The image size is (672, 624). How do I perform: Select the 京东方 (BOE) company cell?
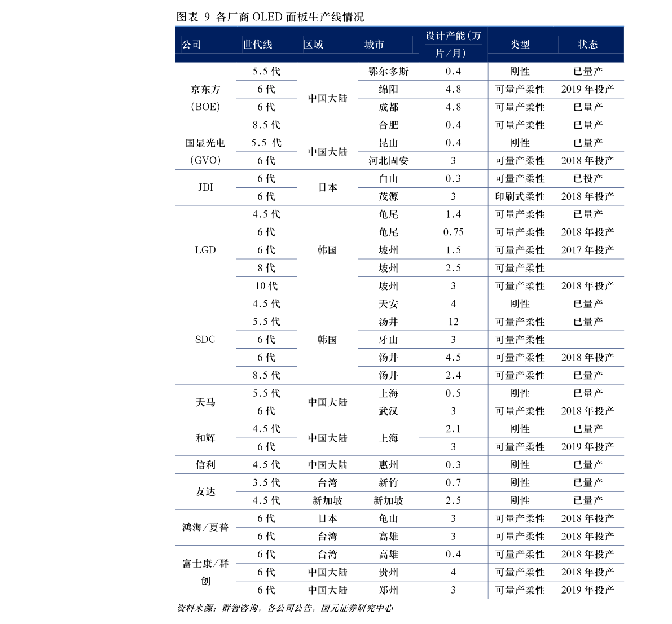205,98
